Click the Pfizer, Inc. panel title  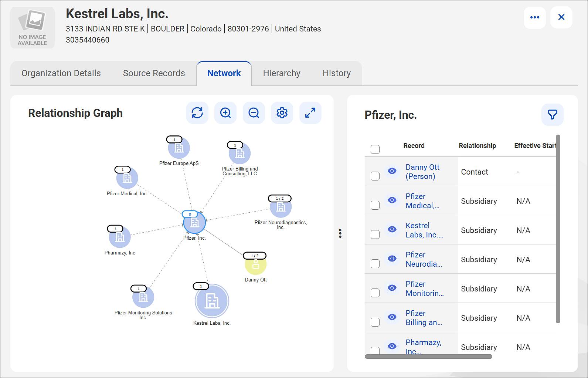pos(391,115)
